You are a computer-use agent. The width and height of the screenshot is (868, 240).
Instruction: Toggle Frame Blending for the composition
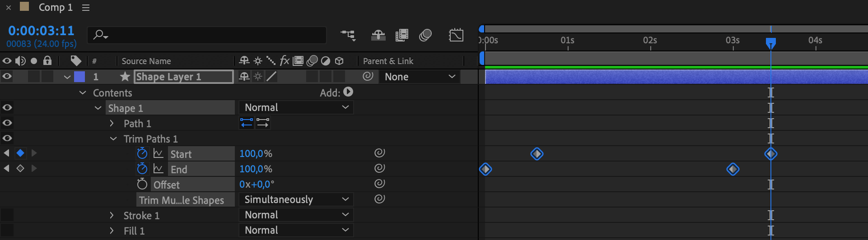(x=401, y=35)
